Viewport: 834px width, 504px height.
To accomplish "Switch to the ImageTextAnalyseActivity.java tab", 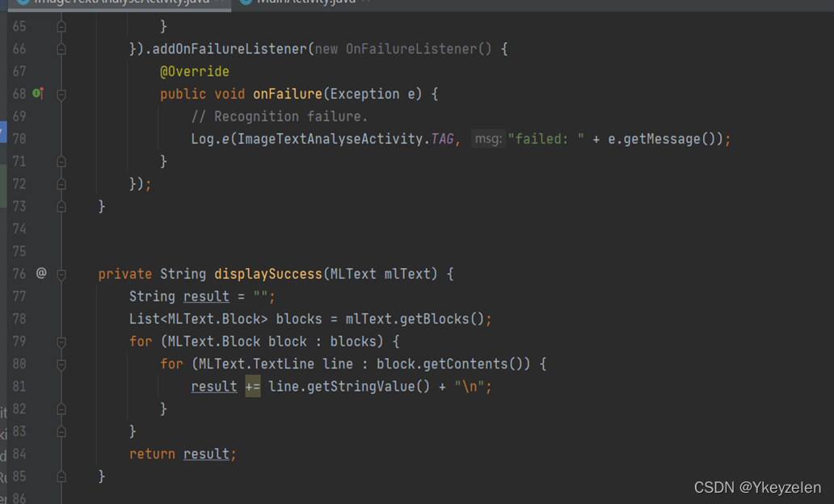I will (x=120, y=2).
